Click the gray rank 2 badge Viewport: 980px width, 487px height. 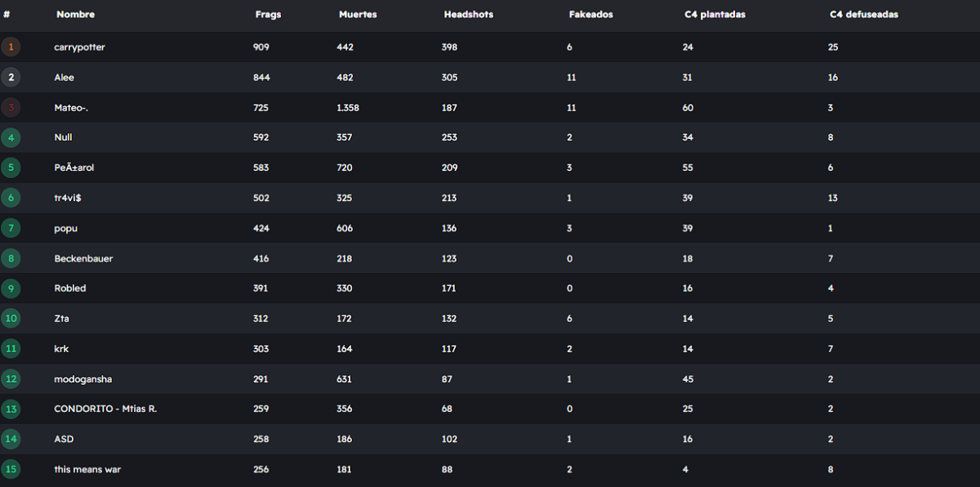coord(11,78)
